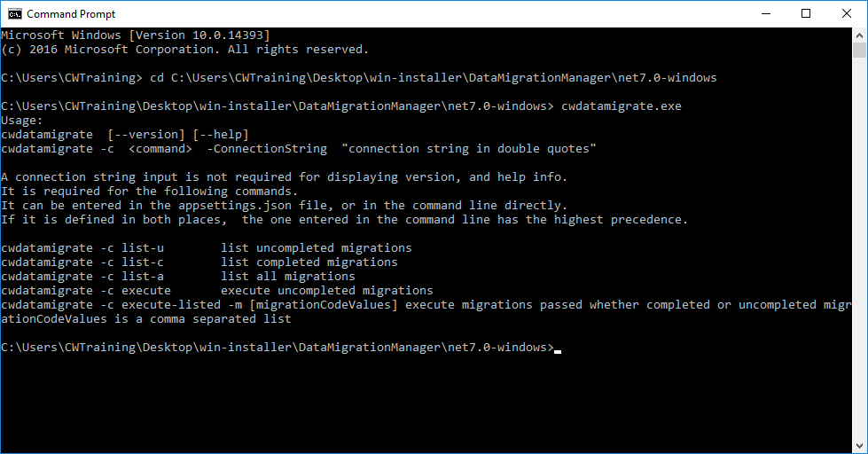The width and height of the screenshot is (868, 454).
Task: Click the Command Prompt title text
Action: pyautogui.click(x=71, y=14)
